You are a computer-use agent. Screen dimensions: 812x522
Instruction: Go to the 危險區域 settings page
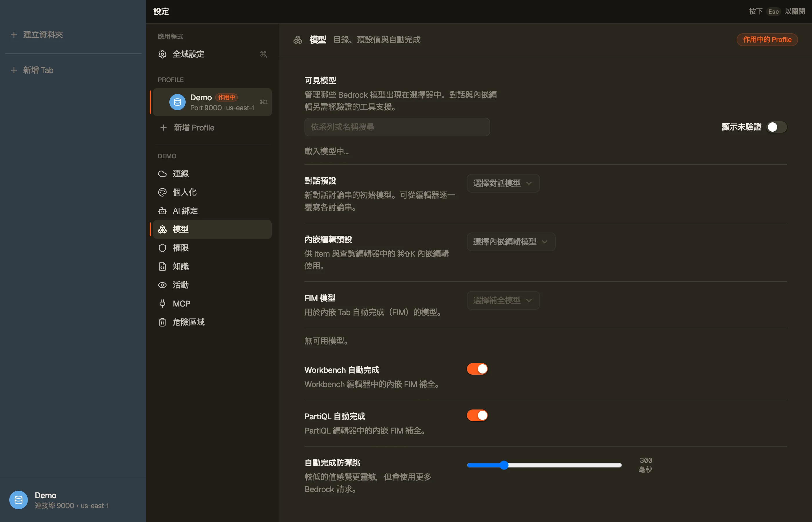pyautogui.click(x=212, y=322)
